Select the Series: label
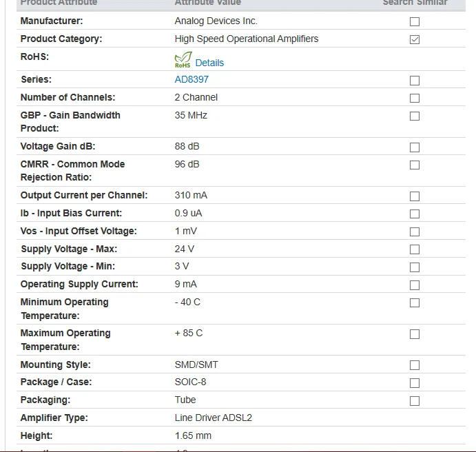The width and height of the screenshot is (476, 452). coord(36,79)
